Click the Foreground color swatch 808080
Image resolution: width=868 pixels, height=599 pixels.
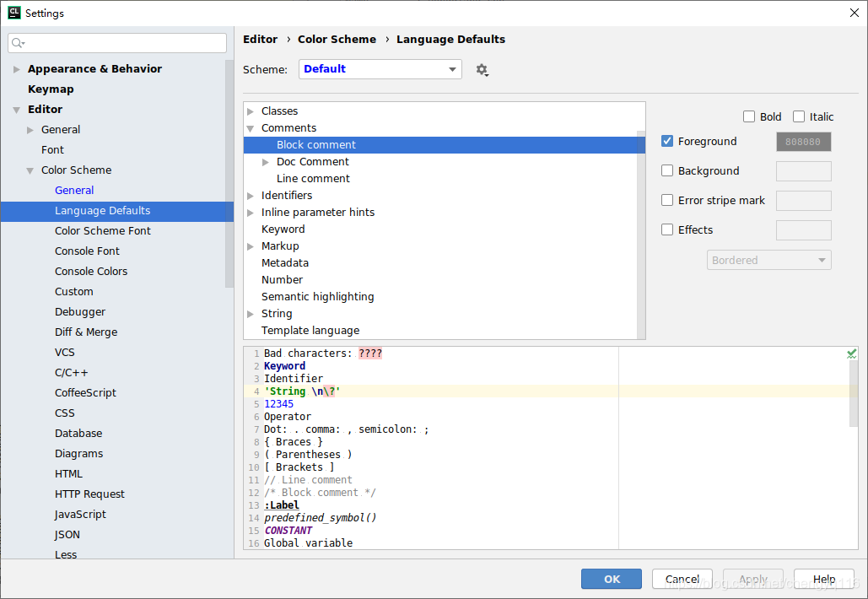[x=803, y=142]
